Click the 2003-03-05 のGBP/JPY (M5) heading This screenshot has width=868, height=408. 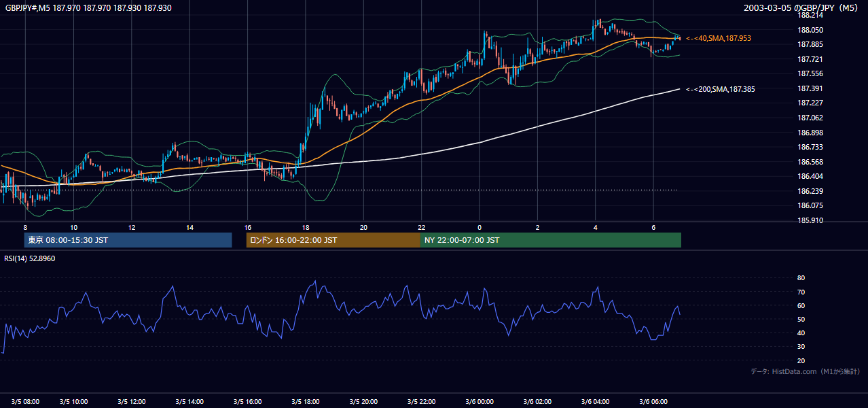pyautogui.click(x=802, y=7)
